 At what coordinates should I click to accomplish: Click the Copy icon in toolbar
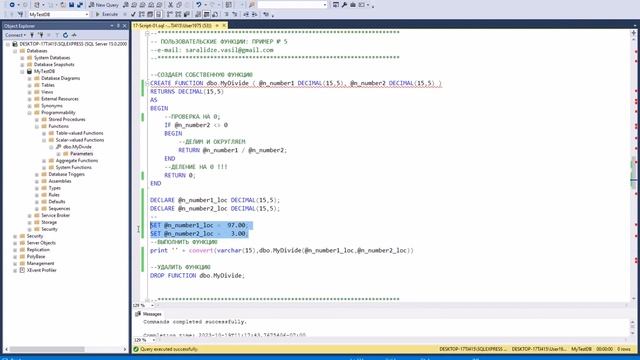pyautogui.click(x=179, y=5)
